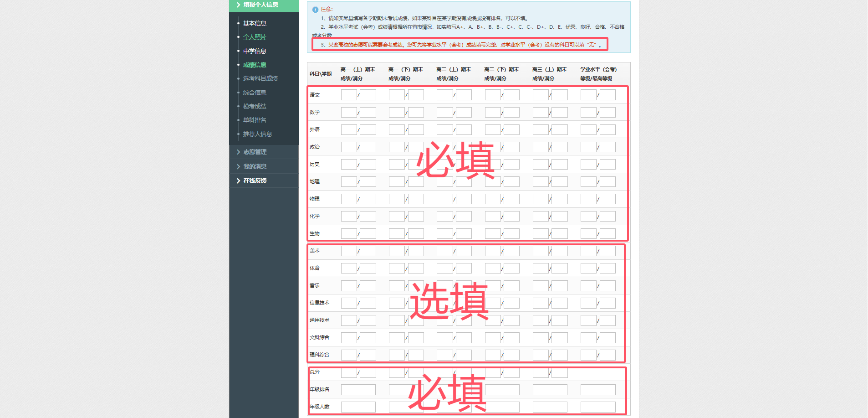
Task: Focus 理科综合 score field for 高三(上)期末
Action: pyautogui.click(x=541, y=355)
